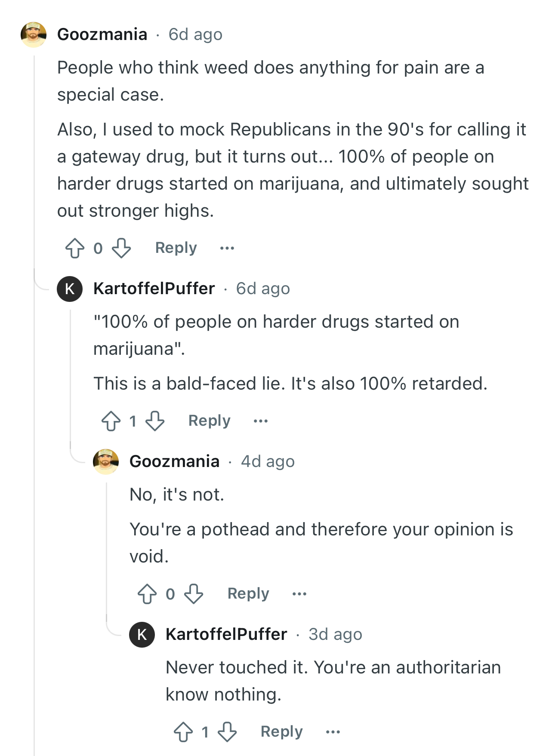Upvote KartoffelPuffer's bald-faced lie comment

[x=111, y=421]
